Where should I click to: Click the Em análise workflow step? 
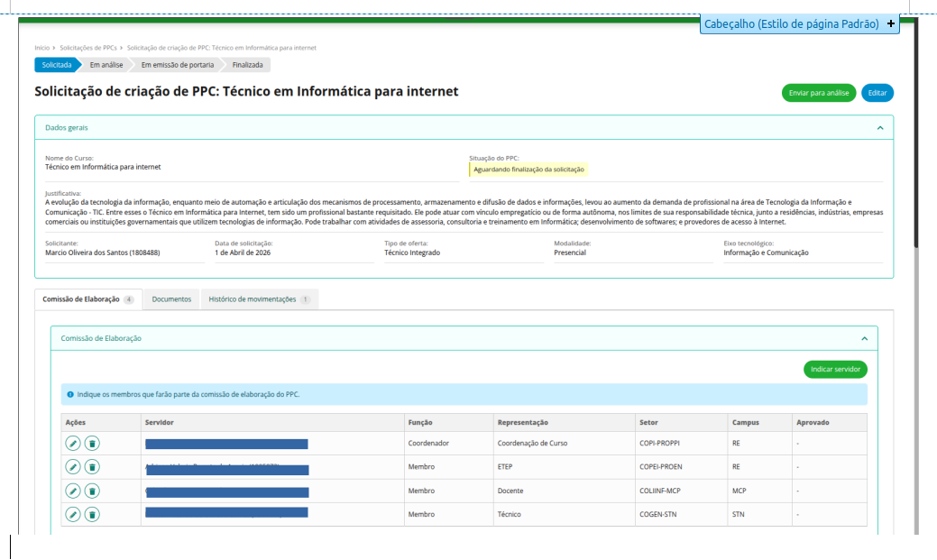tap(106, 65)
